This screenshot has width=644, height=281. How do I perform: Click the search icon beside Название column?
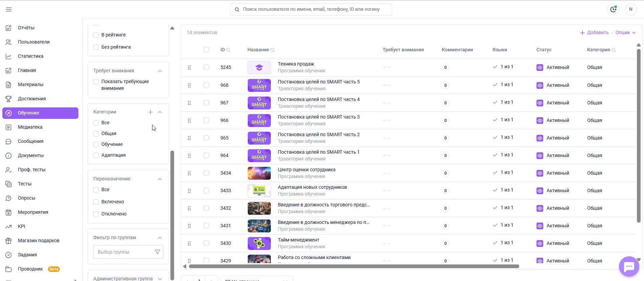(x=272, y=50)
